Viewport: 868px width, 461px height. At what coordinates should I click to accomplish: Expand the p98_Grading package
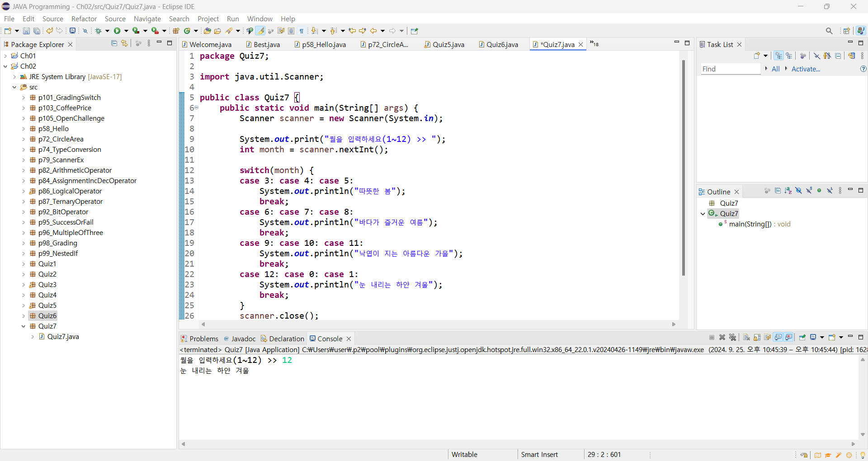tap(24, 243)
